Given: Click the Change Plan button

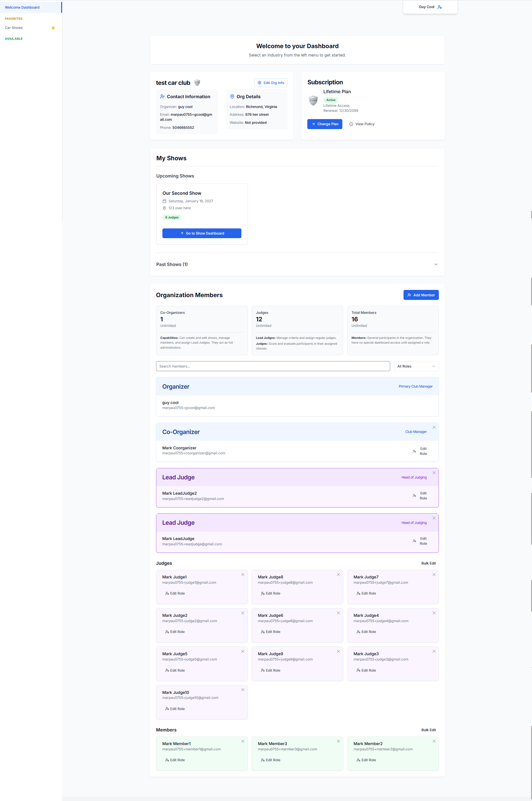Looking at the screenshot, I should (325, 124).
